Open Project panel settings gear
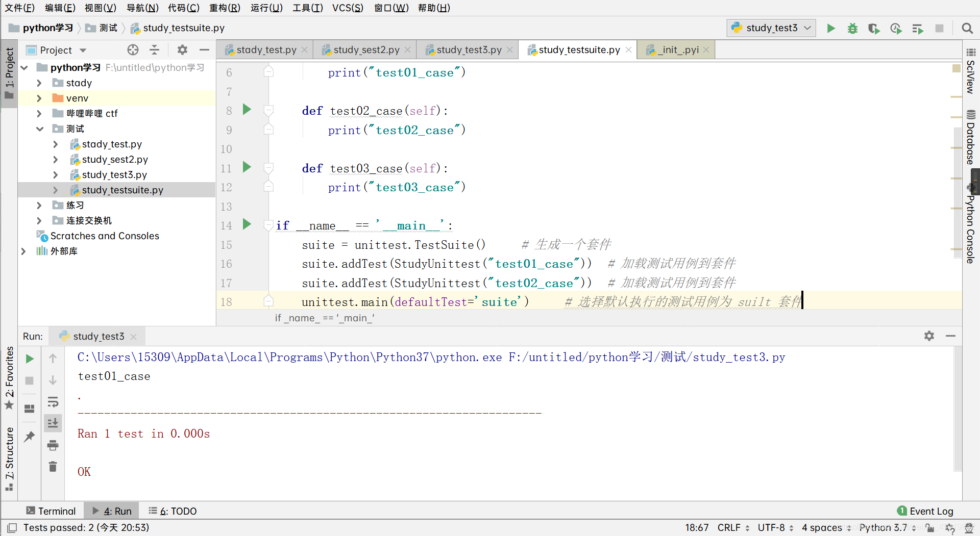 pyautogui.click(x=182, y=49)
